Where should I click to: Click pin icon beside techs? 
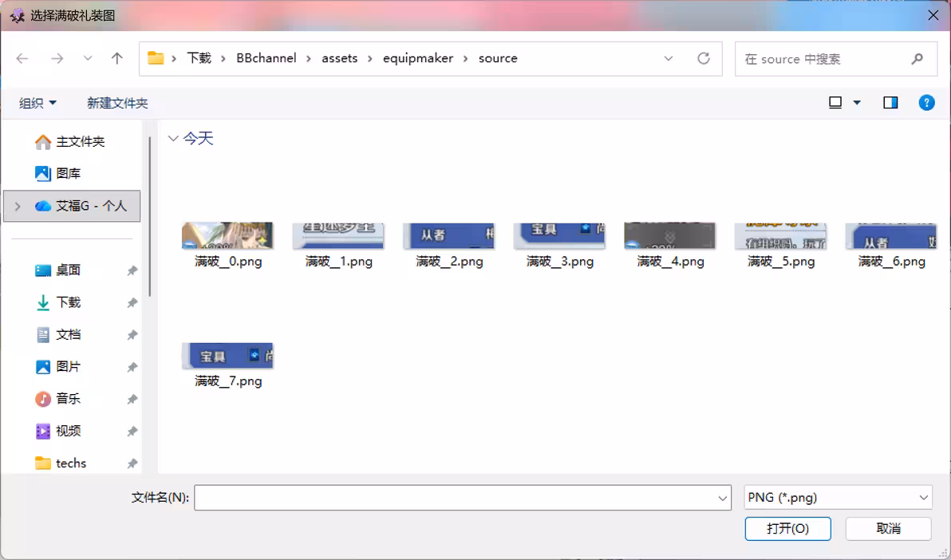132,463
